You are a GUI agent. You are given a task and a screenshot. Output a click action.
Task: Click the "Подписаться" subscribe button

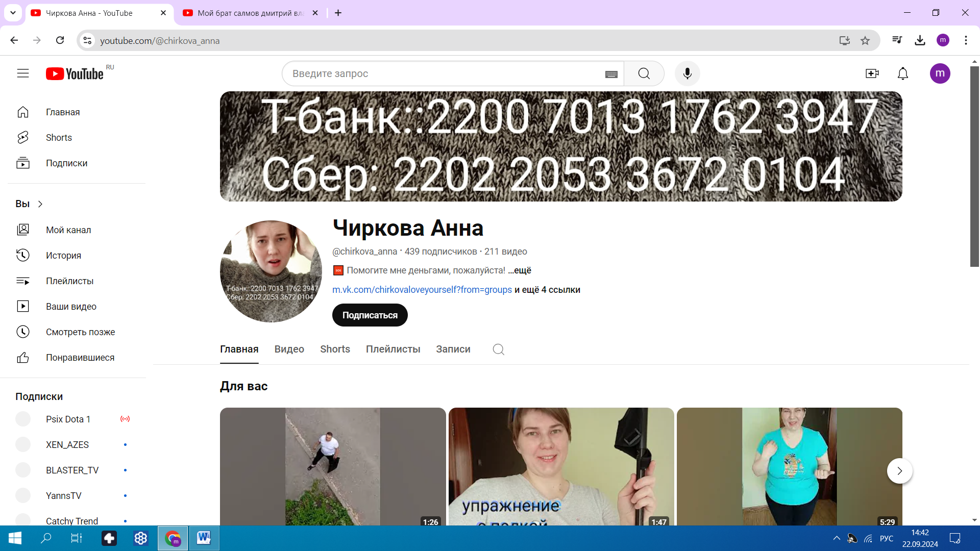[370, 315]
